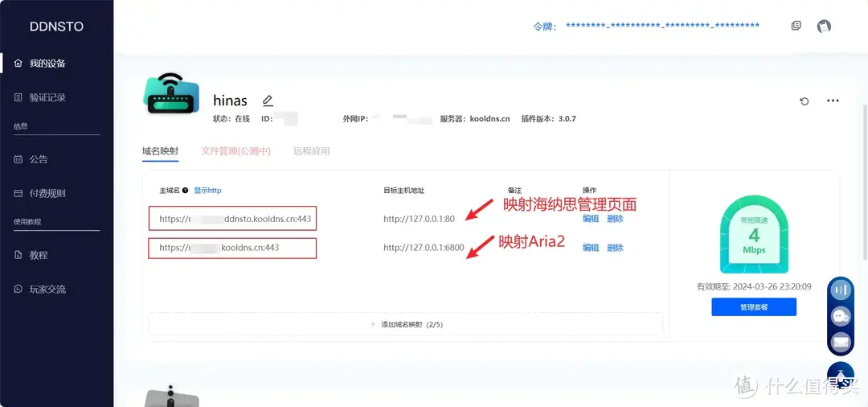Screen dimensions: 868x407
Task: Open 验证记录 in sidebar
Action: [x=40, y=97]
